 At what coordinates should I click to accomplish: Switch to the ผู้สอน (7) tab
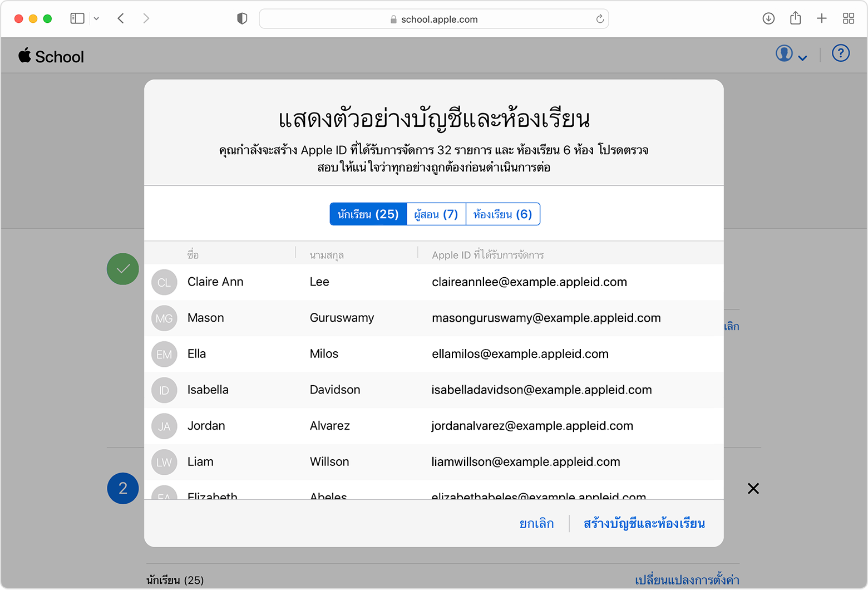point(436,214)
